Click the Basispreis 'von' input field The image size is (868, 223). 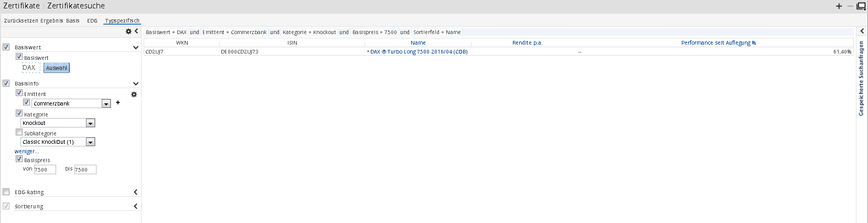(x=45, y=169)
